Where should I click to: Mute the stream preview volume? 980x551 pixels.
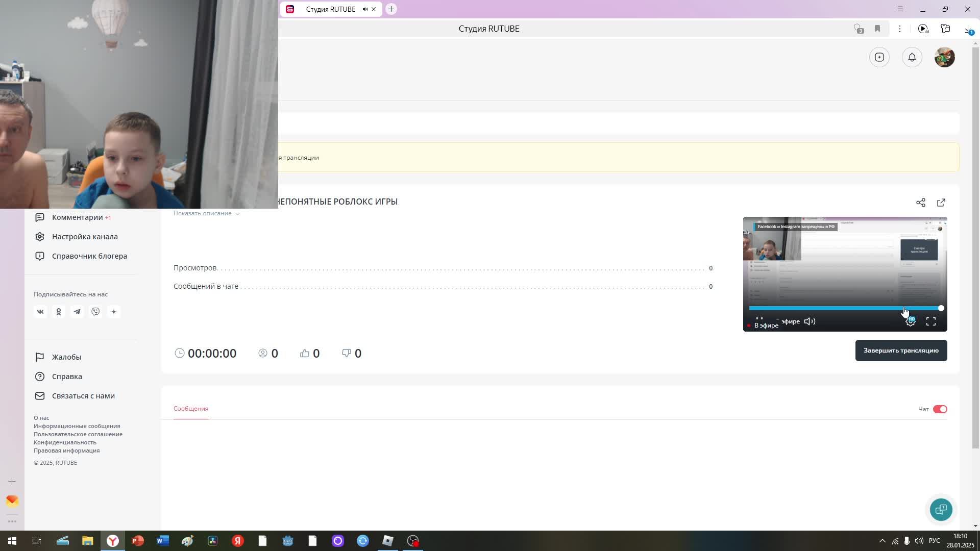(810, 321)
